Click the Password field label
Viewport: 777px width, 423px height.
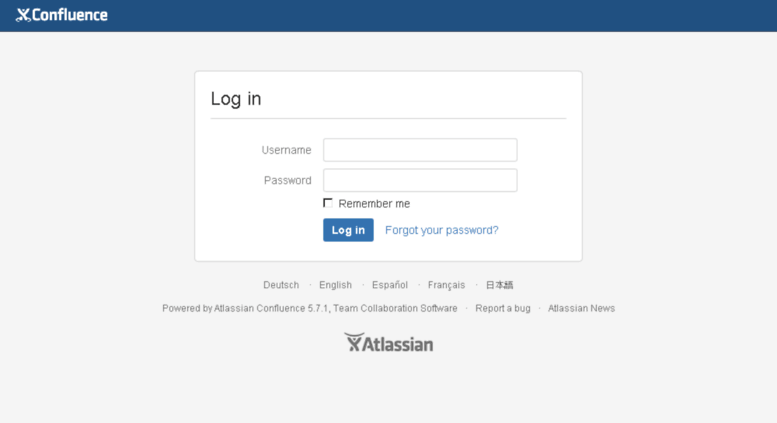[x=287, y=180]
